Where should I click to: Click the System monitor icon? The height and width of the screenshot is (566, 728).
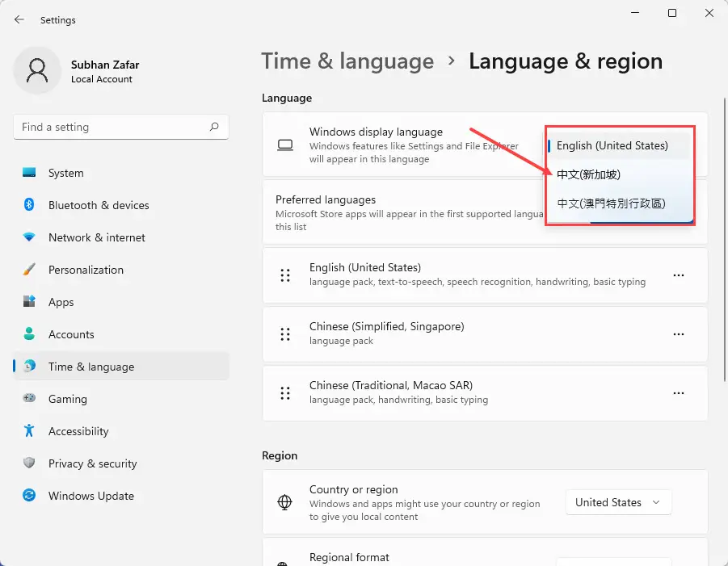click(29, 173)
